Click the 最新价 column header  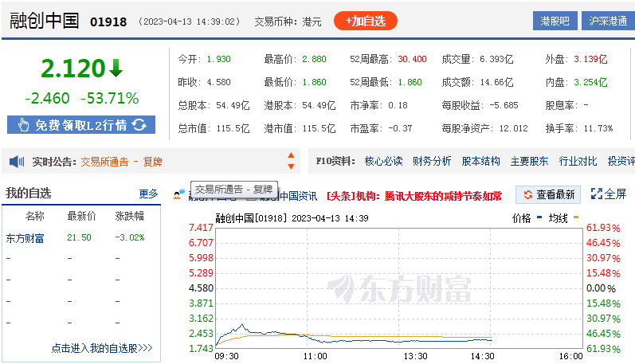(81, 216)
